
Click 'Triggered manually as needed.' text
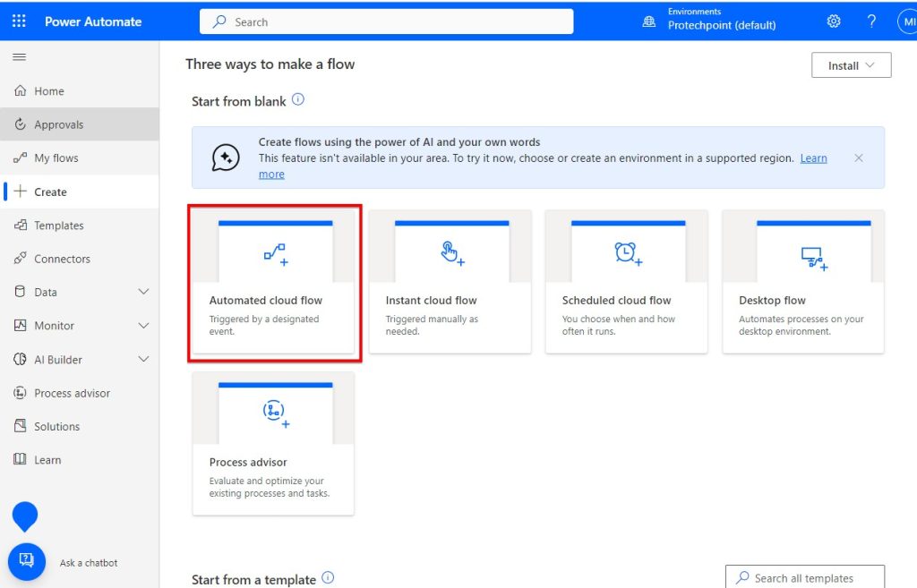click(432, 325)
